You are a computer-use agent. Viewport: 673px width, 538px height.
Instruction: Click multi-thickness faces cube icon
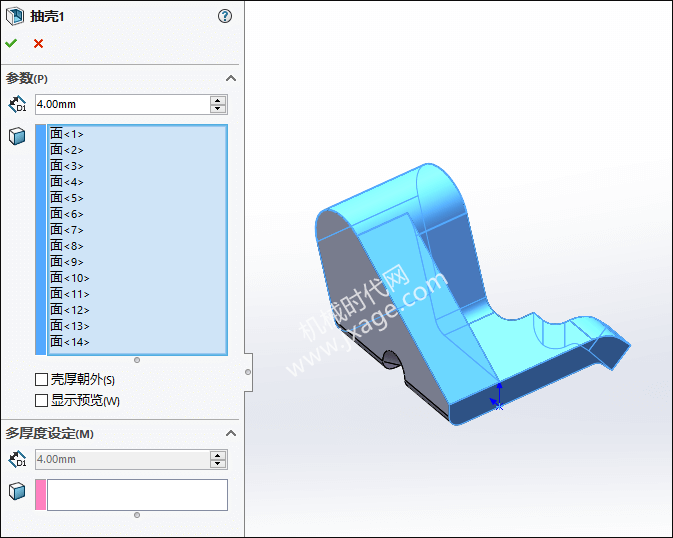[17, 491]
